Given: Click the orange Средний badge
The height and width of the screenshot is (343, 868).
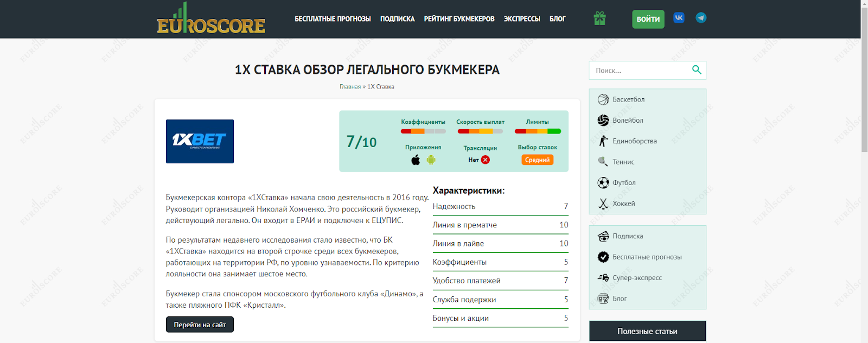Looking at the screenshot, I should point(538,160).
